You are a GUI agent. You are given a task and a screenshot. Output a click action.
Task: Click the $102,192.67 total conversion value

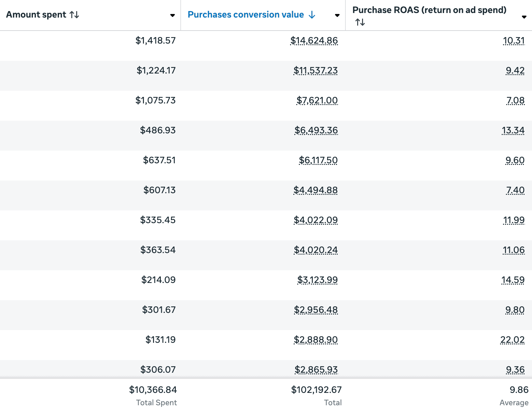pyautogui.click(x=316, y=390)
